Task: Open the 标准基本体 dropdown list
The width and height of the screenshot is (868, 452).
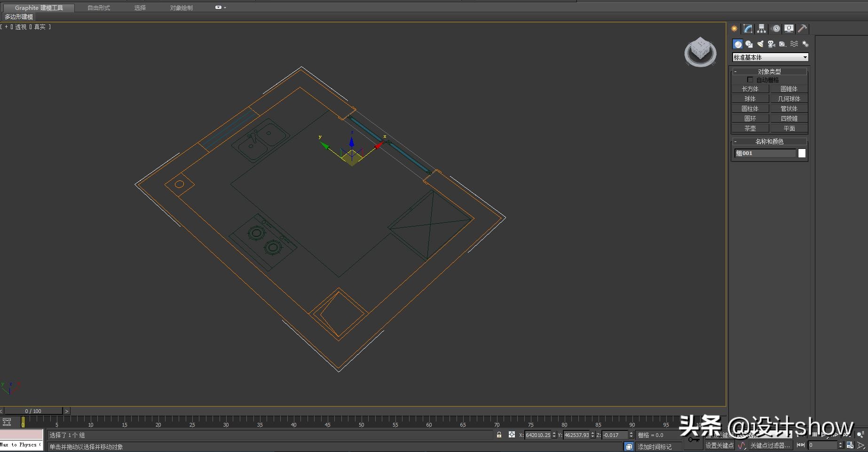Action: [x=770, y=57]
